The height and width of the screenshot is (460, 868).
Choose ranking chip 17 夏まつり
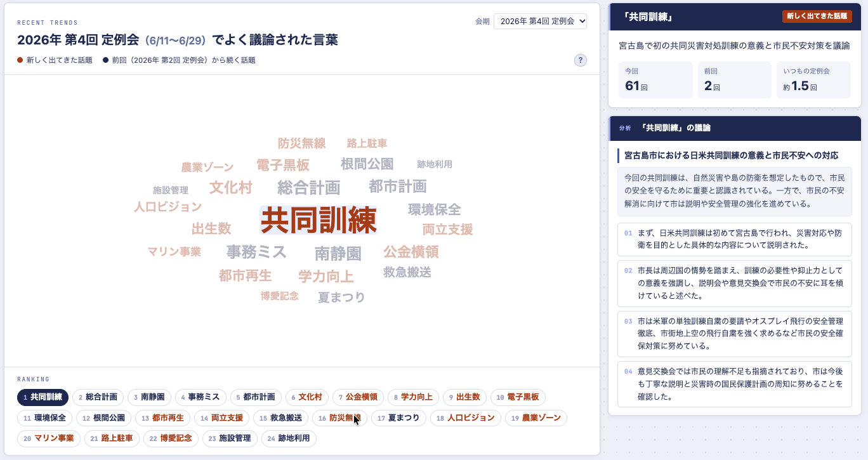click(398, 418)
